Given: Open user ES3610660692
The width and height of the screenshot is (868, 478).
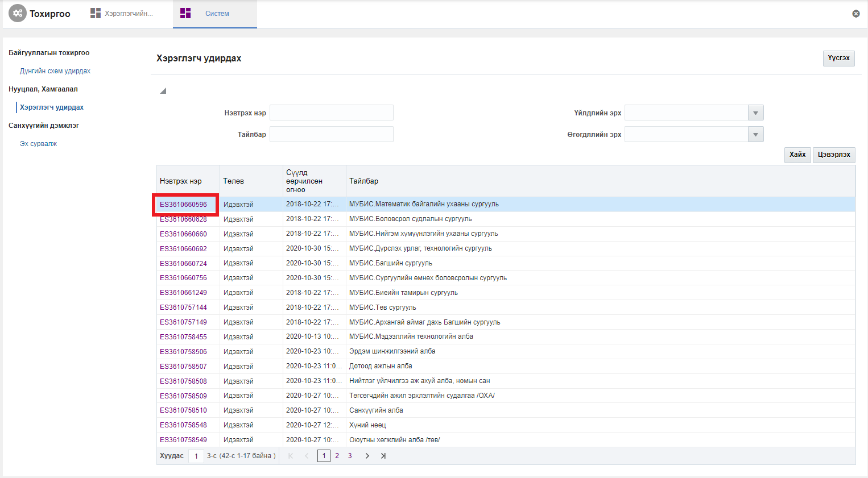Looking at the screenshot, I should (x=183, y=249).
